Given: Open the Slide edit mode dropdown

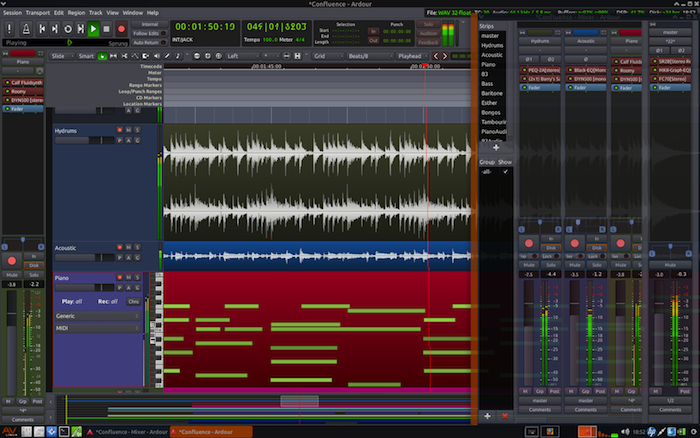Looking at the screenshot, I should click(x=62, y=56).
